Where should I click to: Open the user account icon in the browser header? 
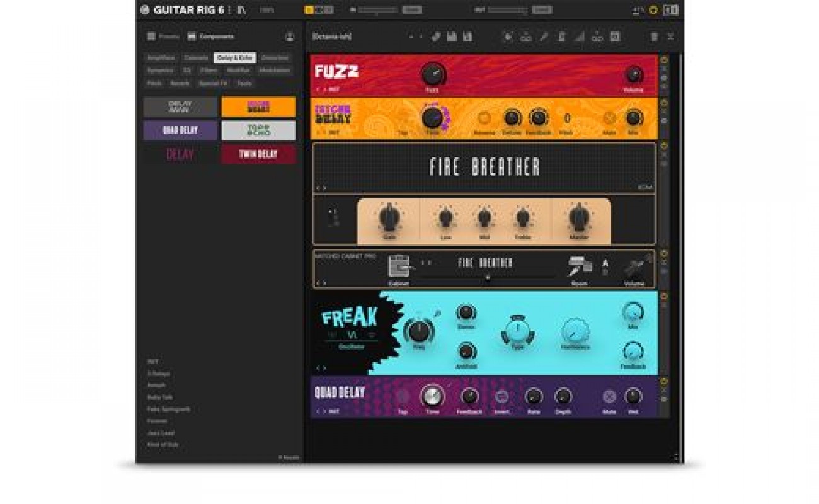coord(290,37)
